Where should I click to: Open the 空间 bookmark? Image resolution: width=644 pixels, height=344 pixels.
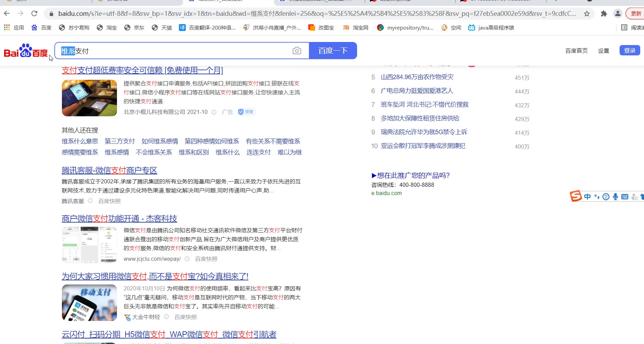click(451, 28)
